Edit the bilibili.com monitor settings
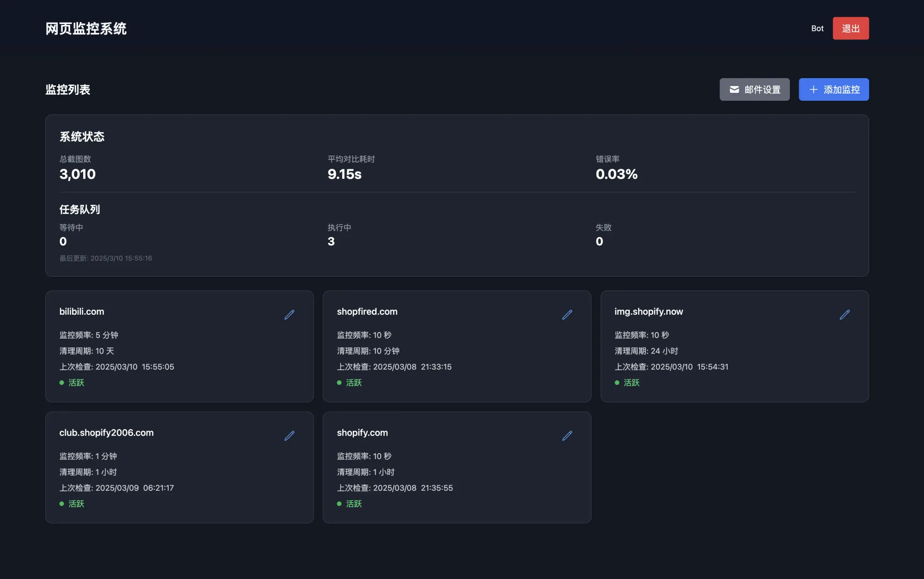 [x=290, y=314]
